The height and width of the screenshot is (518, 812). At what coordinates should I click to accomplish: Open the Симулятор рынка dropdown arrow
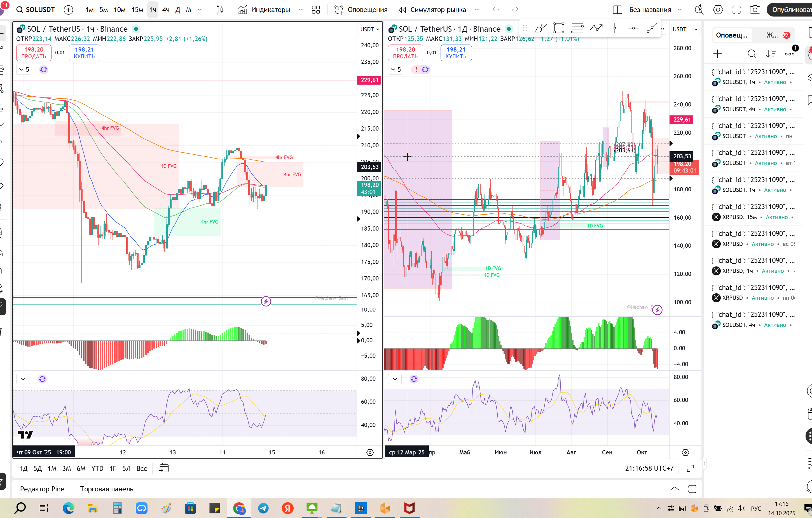tap(477, 10)
